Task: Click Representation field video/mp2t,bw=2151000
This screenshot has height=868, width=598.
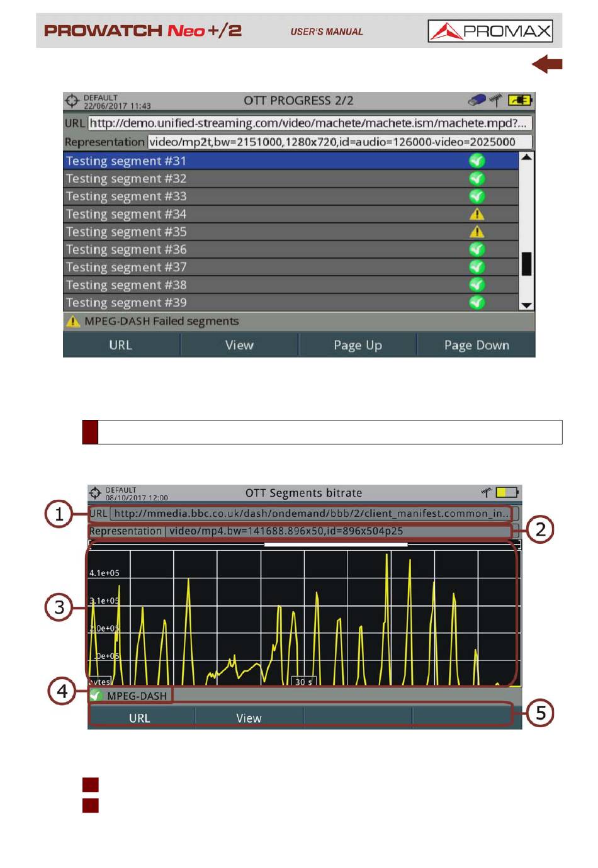Action: [340, 142]
